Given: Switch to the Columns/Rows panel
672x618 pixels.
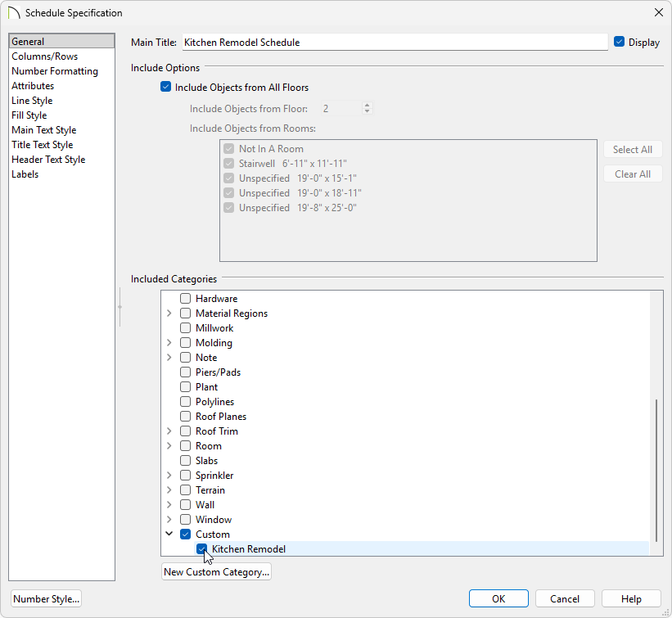Looking at the screenshot, I should [x=43, y=56].
